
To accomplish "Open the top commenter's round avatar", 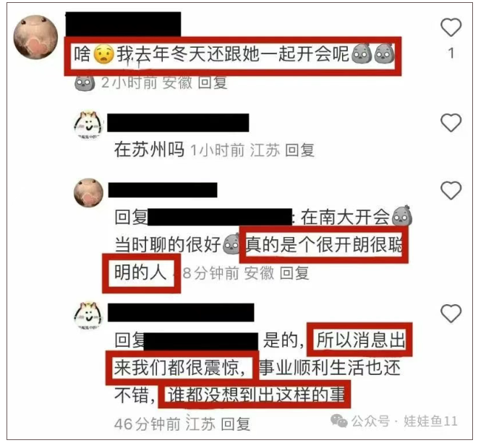I will pyautogui.click(x=35, y=37).
